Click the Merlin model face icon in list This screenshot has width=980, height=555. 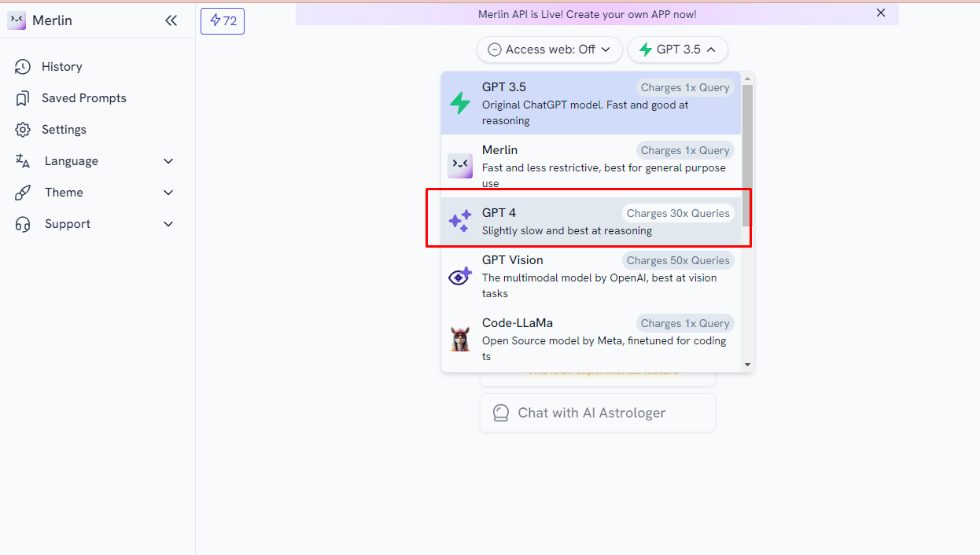(x=460, y=166)
